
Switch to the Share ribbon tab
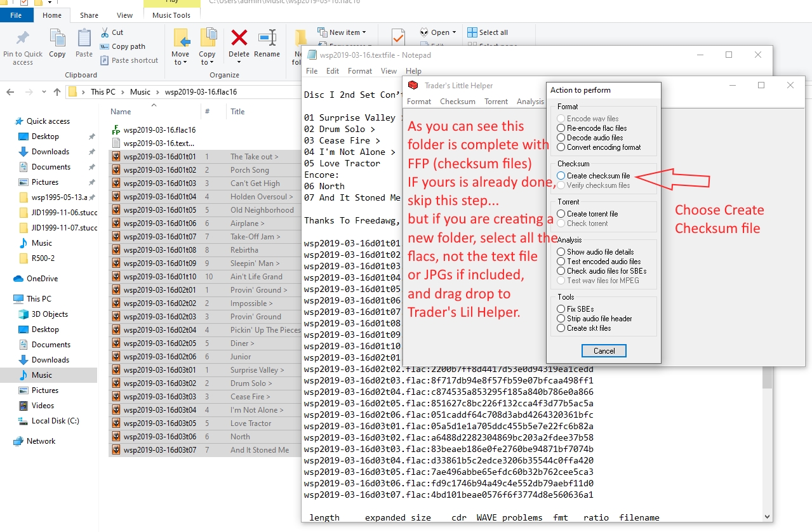pyautogui.click(x=89, y=15)
